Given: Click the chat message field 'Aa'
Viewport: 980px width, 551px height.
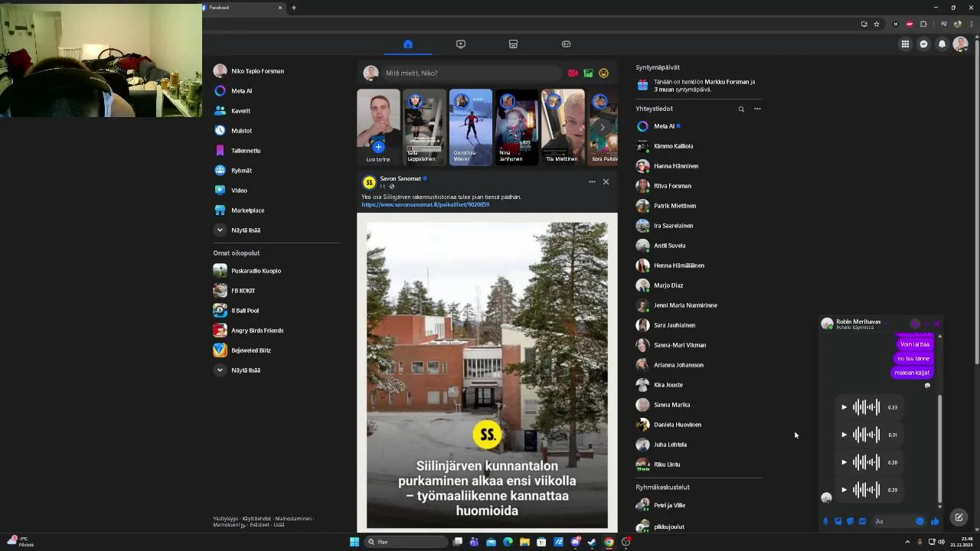Looking at the screenshot, I should [899, 521].
